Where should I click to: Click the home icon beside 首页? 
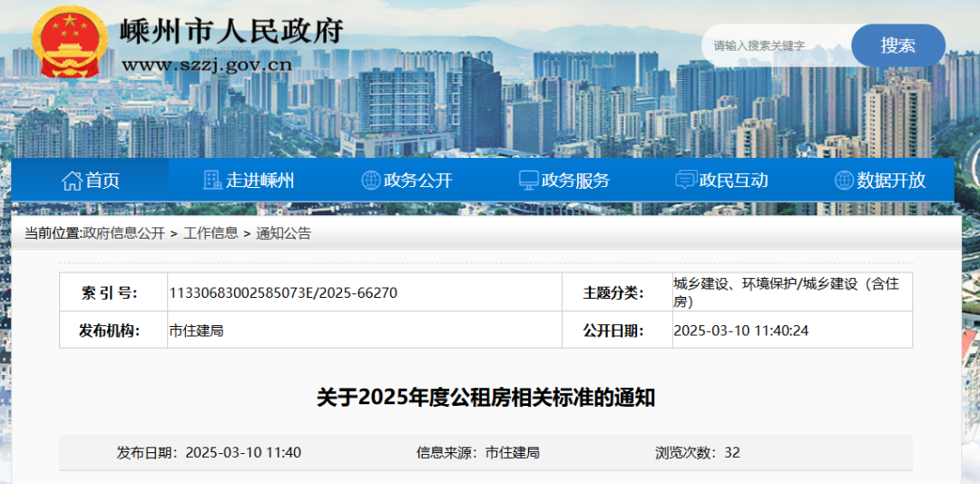click(x=72, y=180)
